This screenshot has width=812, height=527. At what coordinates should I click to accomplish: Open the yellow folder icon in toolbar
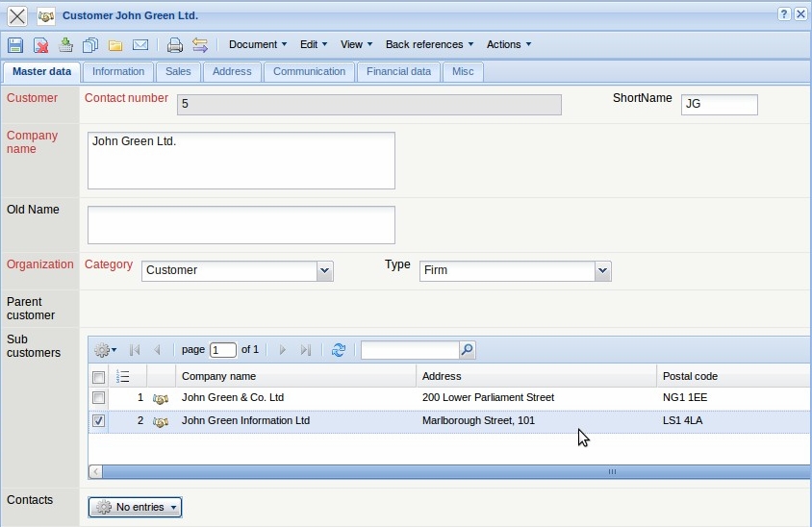tap(115, 45)
